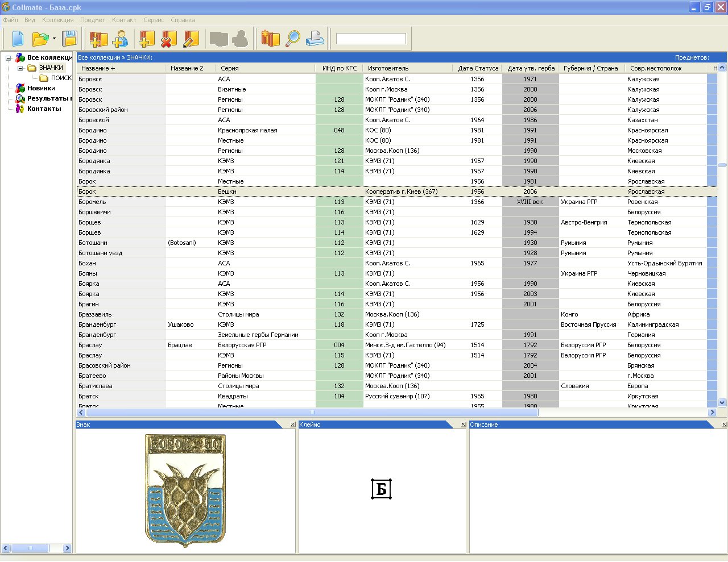Click the Add item toolbar icon

(x=147, y=39)
